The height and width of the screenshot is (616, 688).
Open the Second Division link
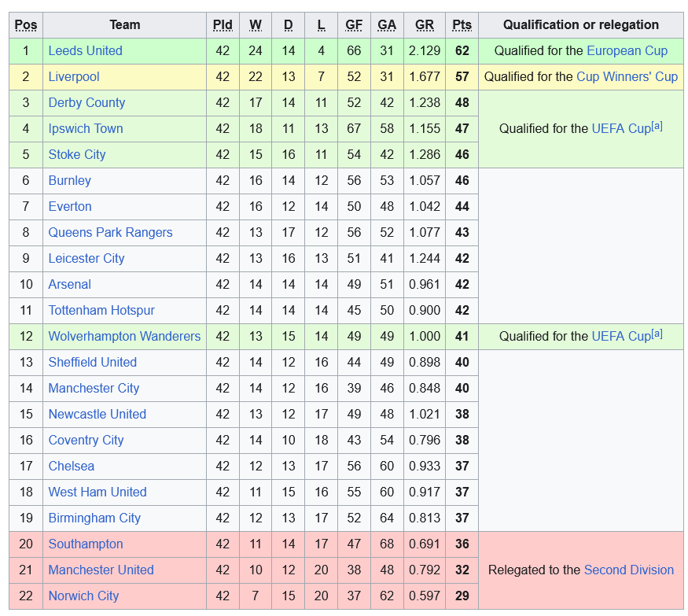coord(629,570)
